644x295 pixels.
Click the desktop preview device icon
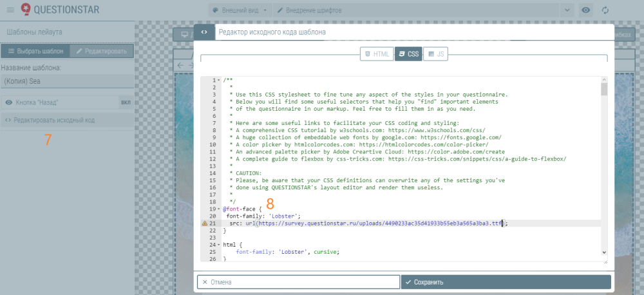(x=185, y=35)
